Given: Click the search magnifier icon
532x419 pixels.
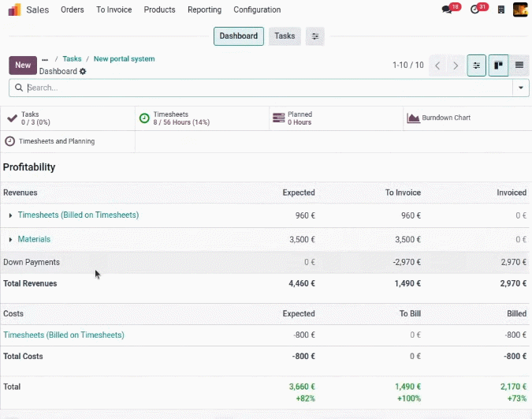Looking at the screenshot, I should (19, 88).
